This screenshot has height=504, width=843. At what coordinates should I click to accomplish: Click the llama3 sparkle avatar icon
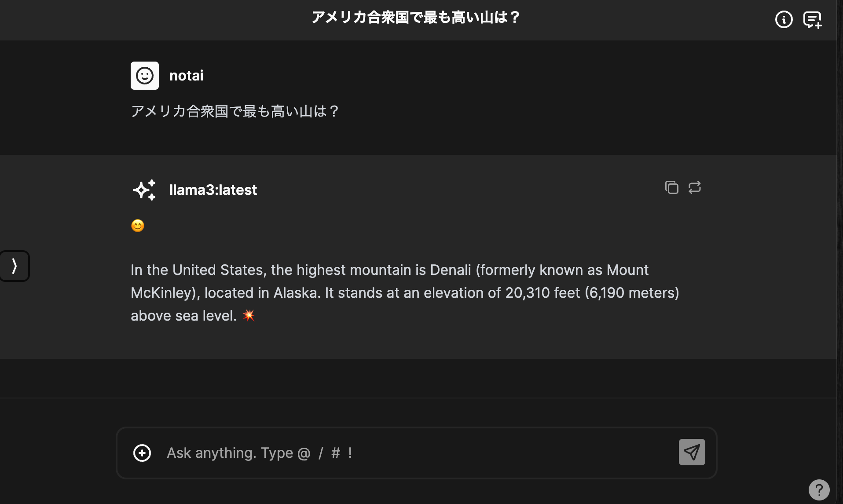pos(144,190)
